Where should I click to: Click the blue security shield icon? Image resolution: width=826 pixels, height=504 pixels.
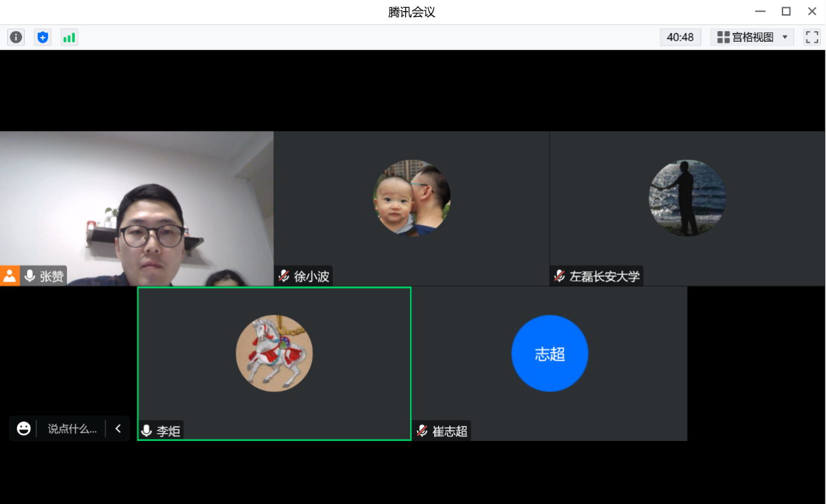tap(43, 37)
